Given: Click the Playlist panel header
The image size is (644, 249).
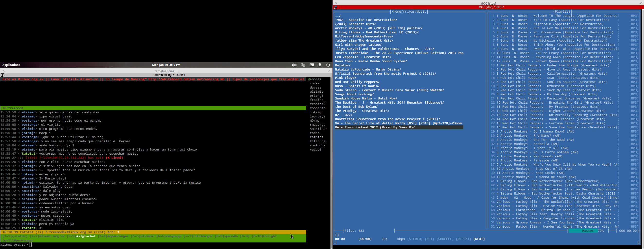Looking at the screenshot, I should [562, 12].
